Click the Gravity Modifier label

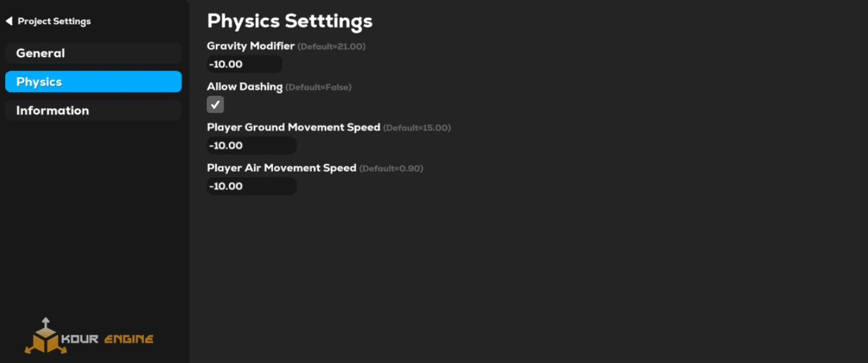251,46
